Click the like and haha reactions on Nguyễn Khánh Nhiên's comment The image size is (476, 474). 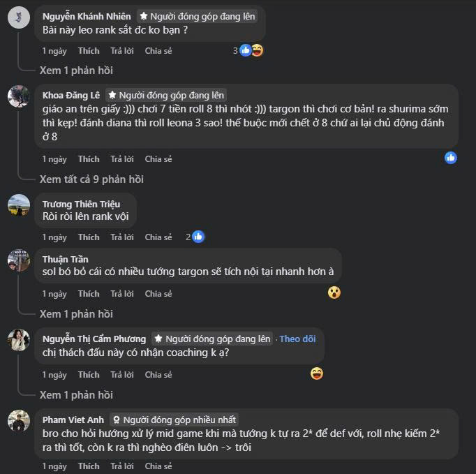coord(251,50)
